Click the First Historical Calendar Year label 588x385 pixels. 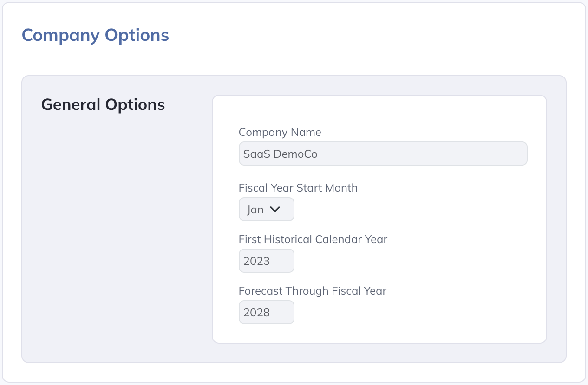[x=313, y=239]
